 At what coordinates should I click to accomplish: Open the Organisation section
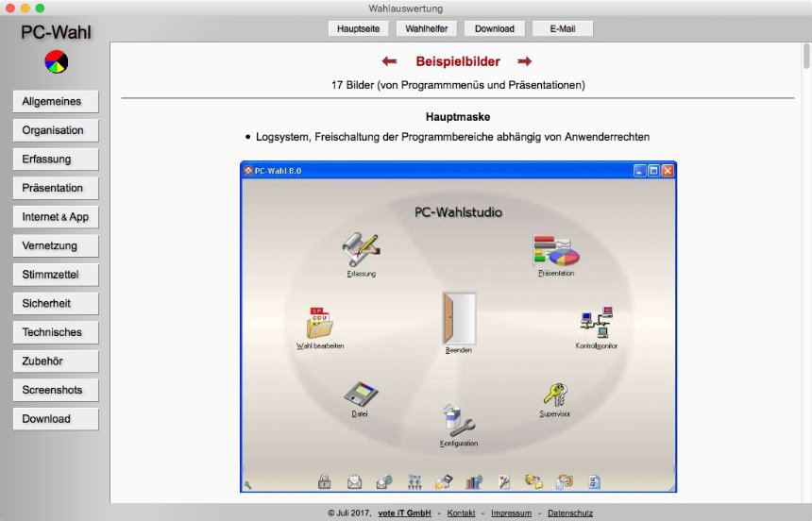(56, 130)
